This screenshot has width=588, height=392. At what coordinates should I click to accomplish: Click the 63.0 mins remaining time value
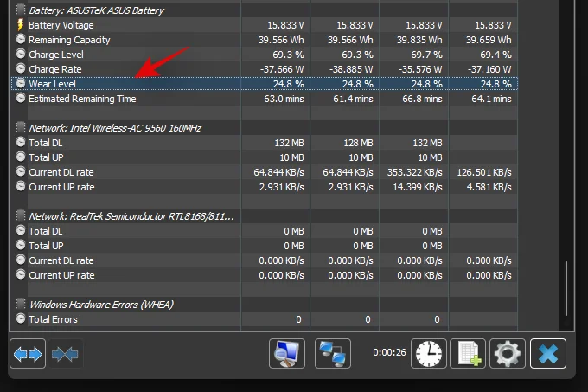pyautogui.click(x=284, y=99)
